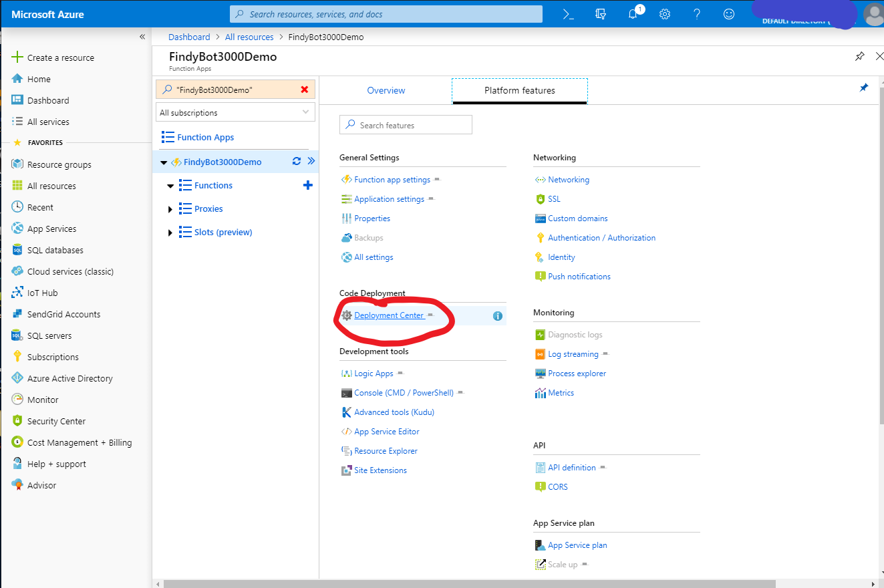Open SSL under Networking
This screenshot has height=588, width=884.
(554, 199)
